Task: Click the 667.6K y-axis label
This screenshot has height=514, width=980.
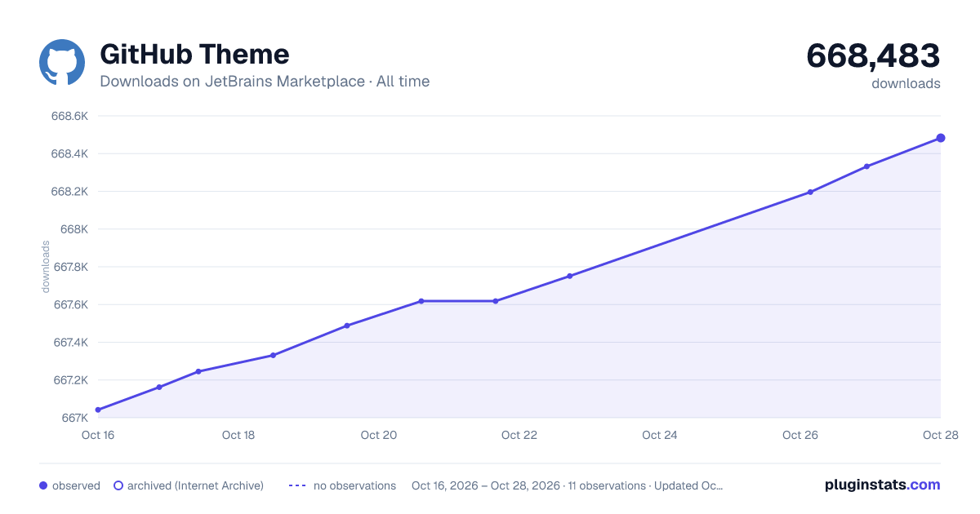Action: (x=69, y=304)
